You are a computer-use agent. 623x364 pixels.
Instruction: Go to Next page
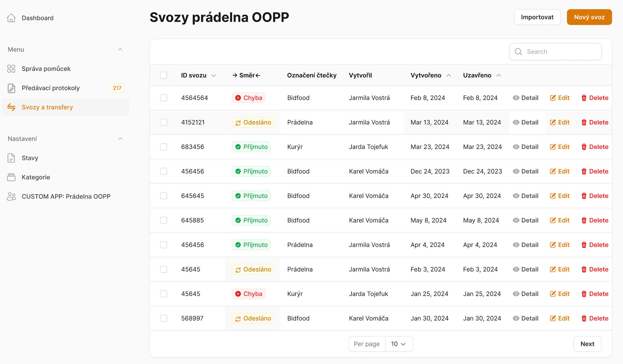[x=587, y=344]
